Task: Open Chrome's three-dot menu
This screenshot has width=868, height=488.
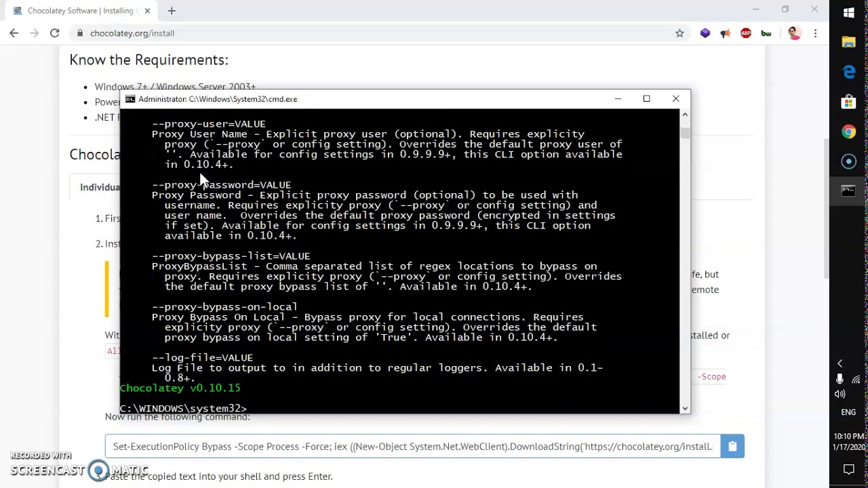Action: click(x=815, y=33)
